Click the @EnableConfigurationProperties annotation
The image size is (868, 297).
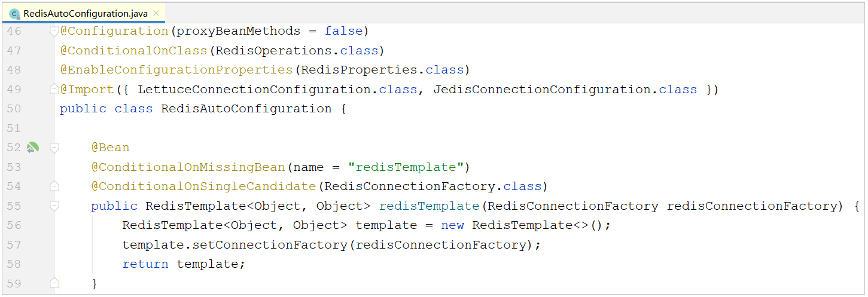click(x=176, y=70)
